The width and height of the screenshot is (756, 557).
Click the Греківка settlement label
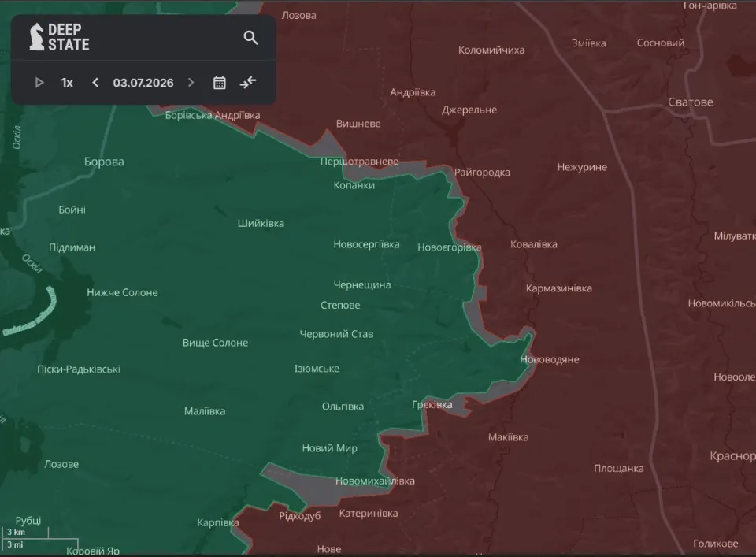click(x=432, y=405)
